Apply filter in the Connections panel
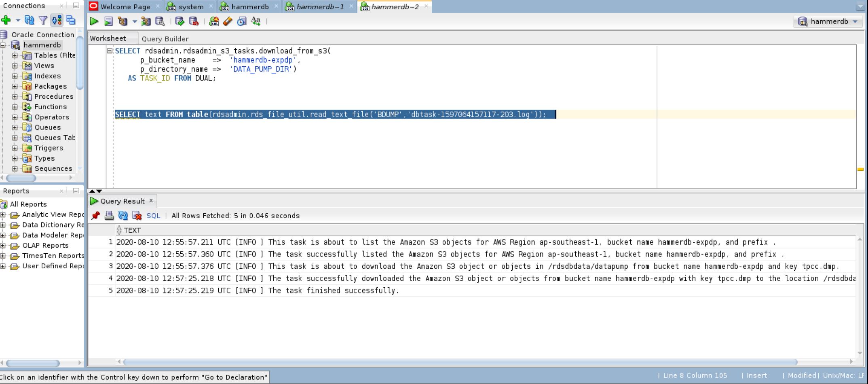This screenshot has height=384, width=868. (x=43, y=20)
